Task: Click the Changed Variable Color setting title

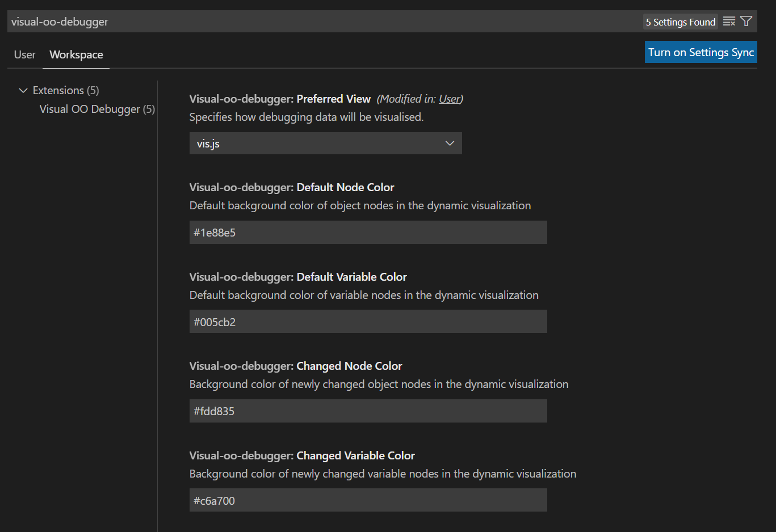Action: [302, 455]
